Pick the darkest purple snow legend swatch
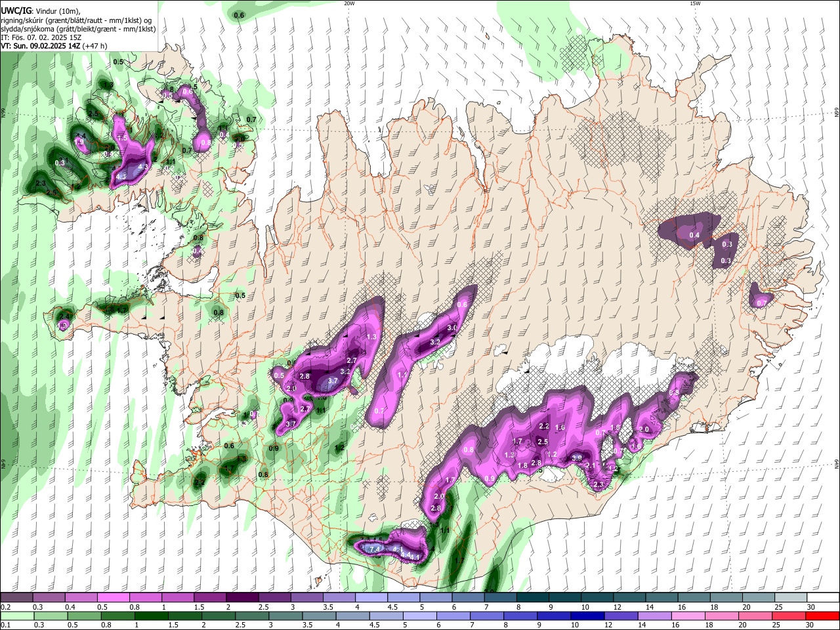This screenshot has height=630, width=840. [x=241, y=598]
